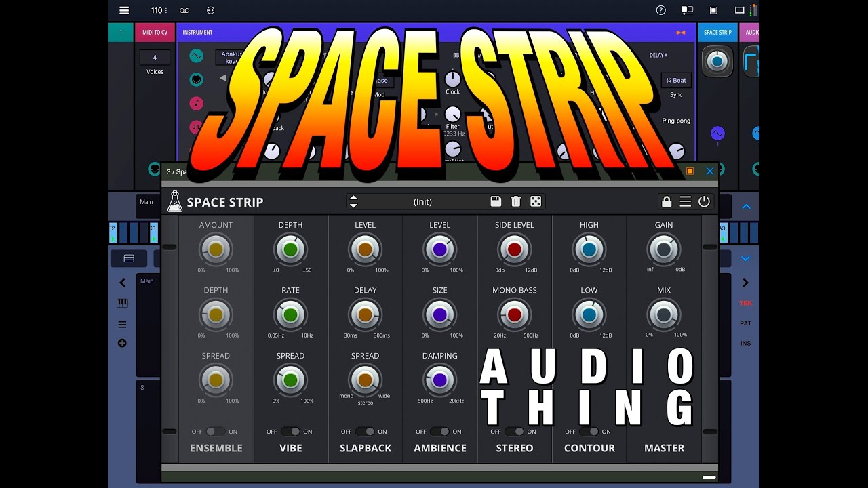
Task: Open the Abakus keys preset selector
Action: coord(233,57)
